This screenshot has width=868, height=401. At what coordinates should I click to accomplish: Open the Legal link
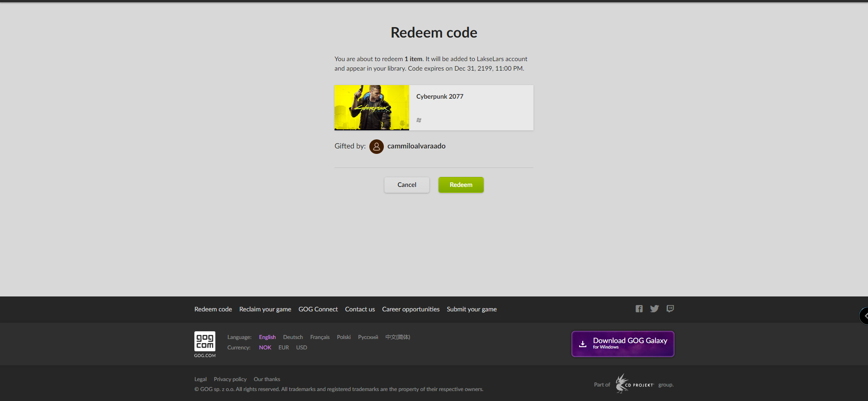pyautogui.click(x=200, y=379)
